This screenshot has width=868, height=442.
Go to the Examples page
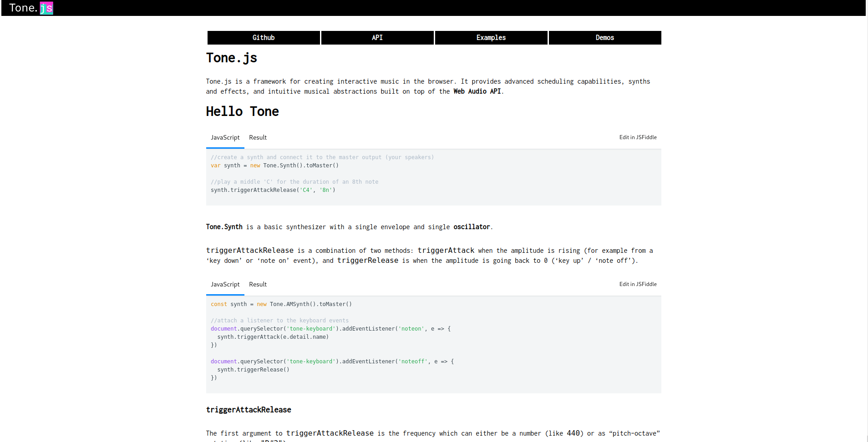491,38
